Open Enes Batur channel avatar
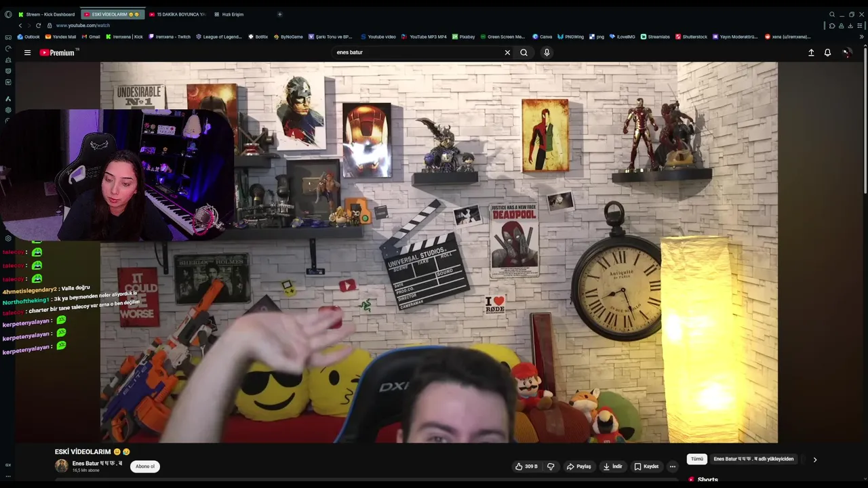The width and height of the screenshot is (868, 488). point(61,466)
